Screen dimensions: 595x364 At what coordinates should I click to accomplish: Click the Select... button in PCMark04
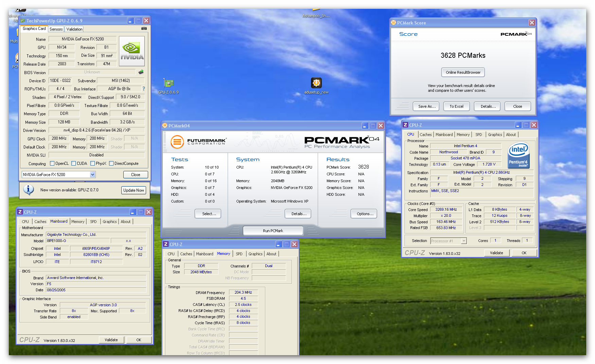(209, 214)
